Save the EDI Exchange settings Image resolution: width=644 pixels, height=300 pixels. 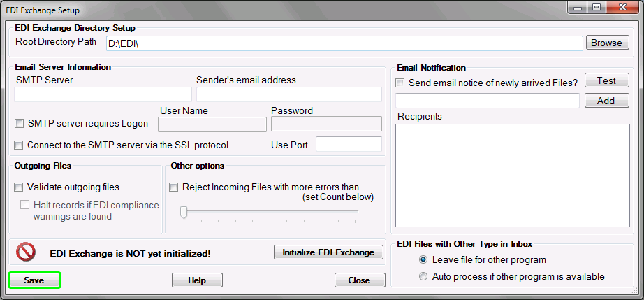34,280
